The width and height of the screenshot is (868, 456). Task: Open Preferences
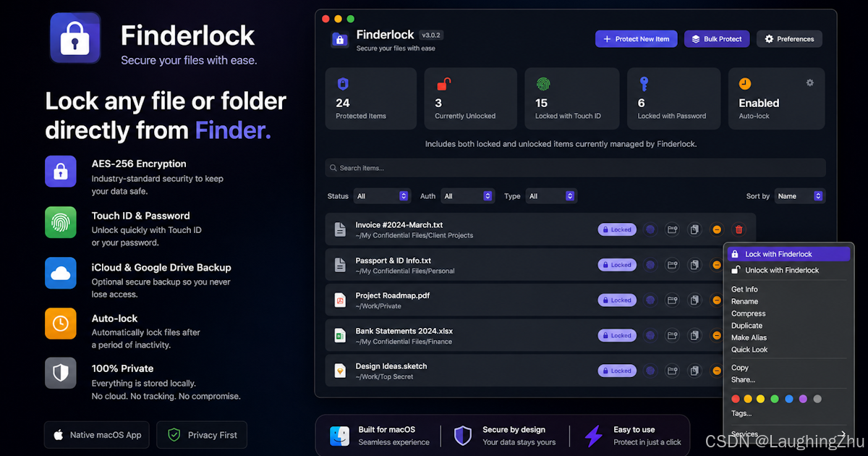tap(789, 39)
